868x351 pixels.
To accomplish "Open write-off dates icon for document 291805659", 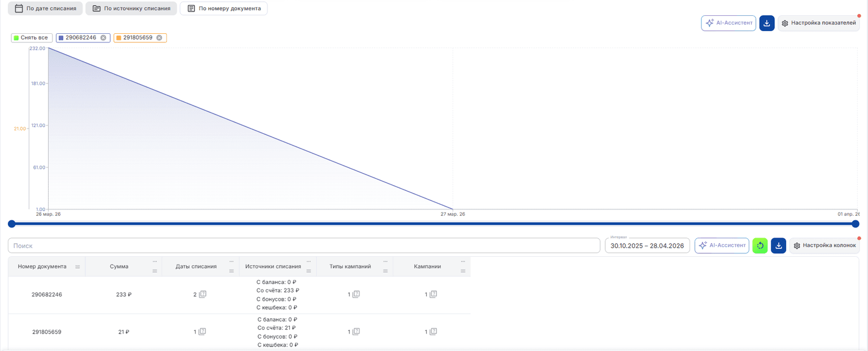I will pos(202,332).
